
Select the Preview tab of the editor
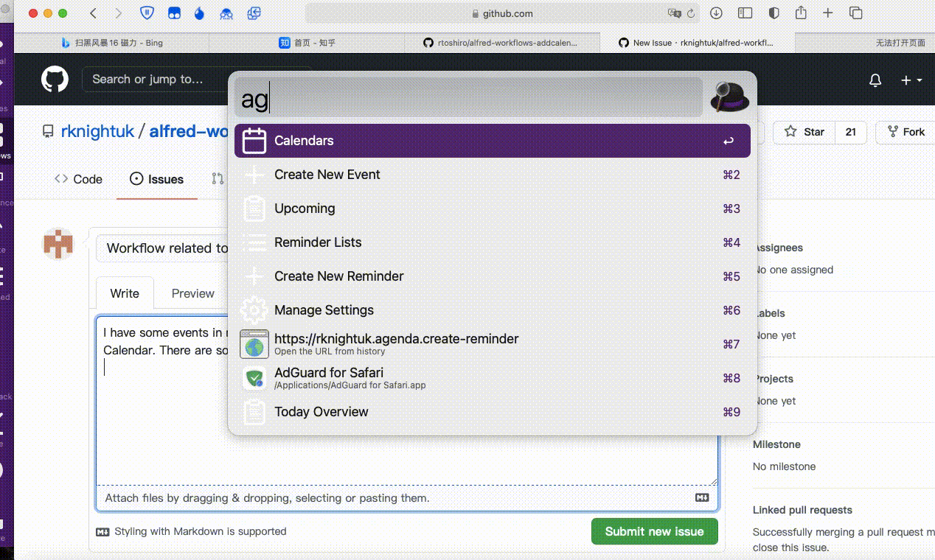[x=192, y=293]
